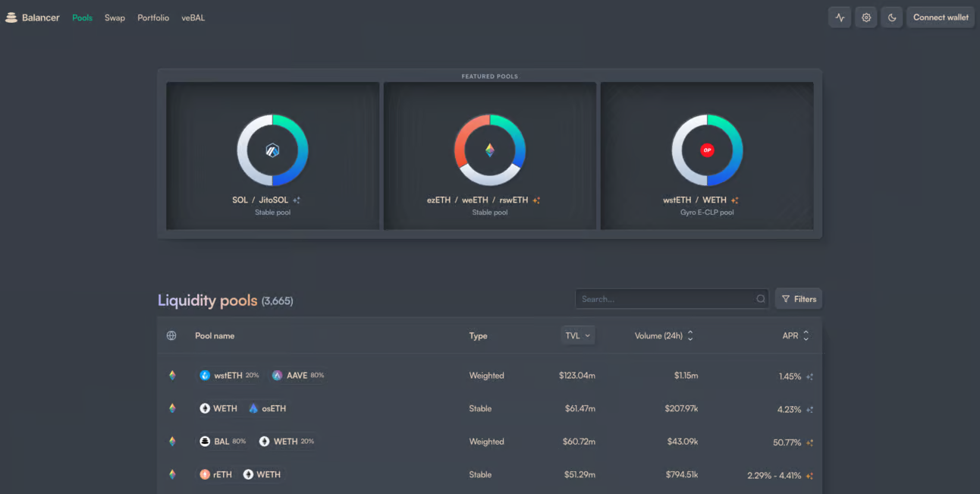Toggle dark mode moon icon
This screenshot has height=494, width=980.
[x=892, y=17]
